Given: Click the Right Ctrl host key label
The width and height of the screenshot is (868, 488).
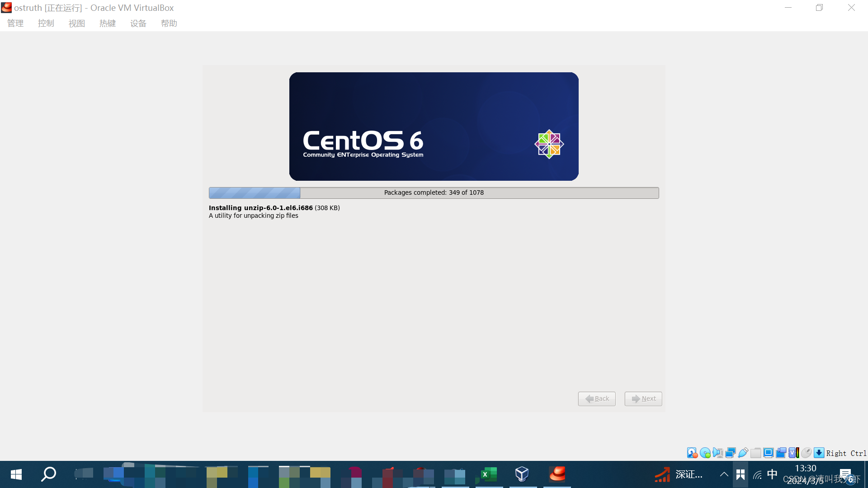Looking at the screenshot, I should [x=846, y=453].
